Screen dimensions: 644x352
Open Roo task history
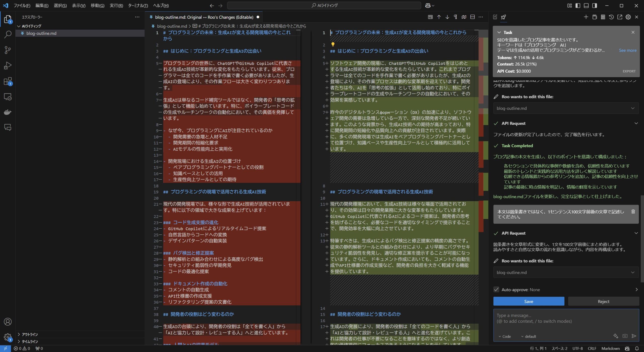[x=611, y=17]
